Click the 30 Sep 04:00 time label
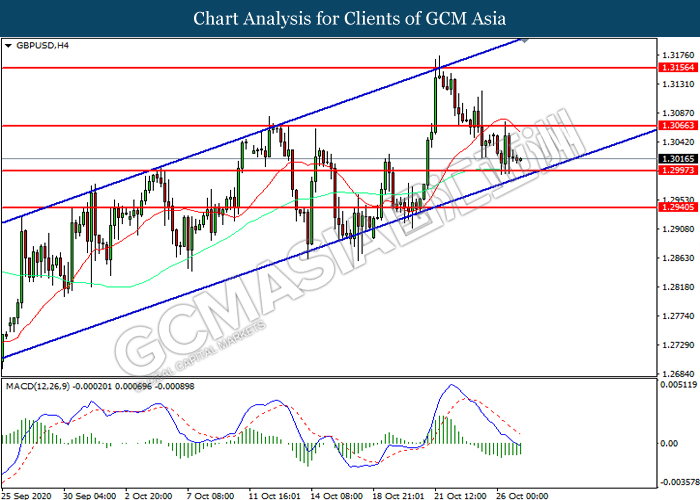This screenshot has height=500, width=700. click(90, 496)
